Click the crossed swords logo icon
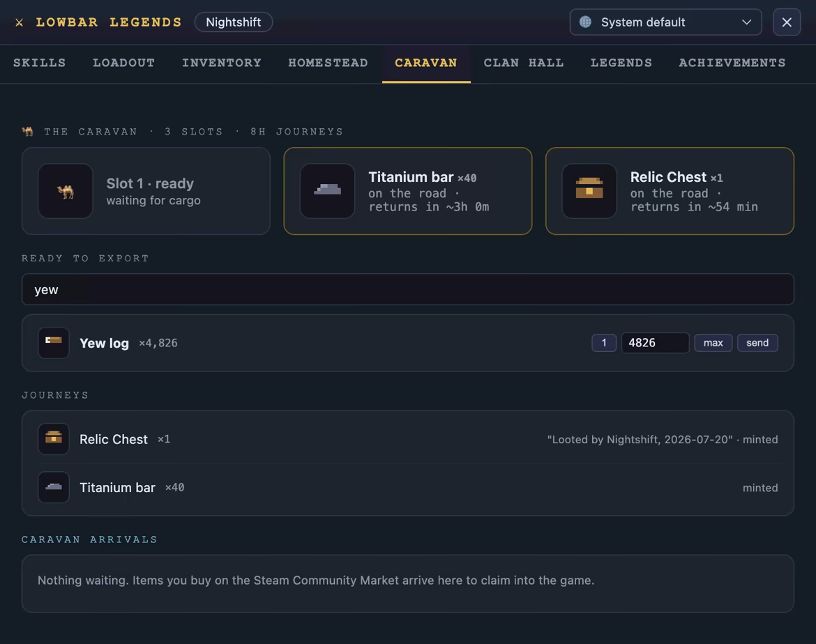Viewport: 816px width, 644px height. tap(20, 22)
